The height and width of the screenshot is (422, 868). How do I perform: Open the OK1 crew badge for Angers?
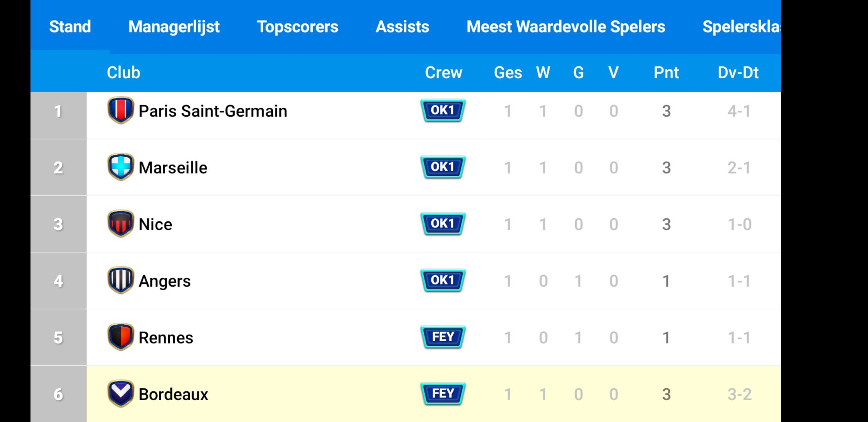443,281
